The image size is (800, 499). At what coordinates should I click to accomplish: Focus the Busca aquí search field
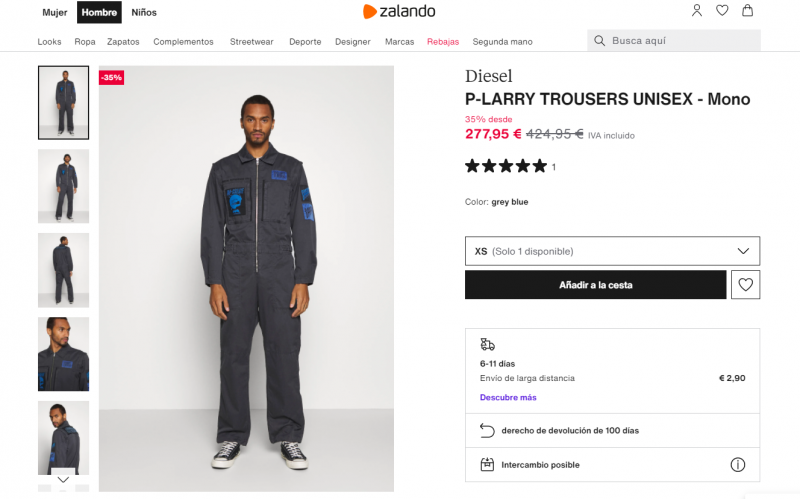coord(680,41)
